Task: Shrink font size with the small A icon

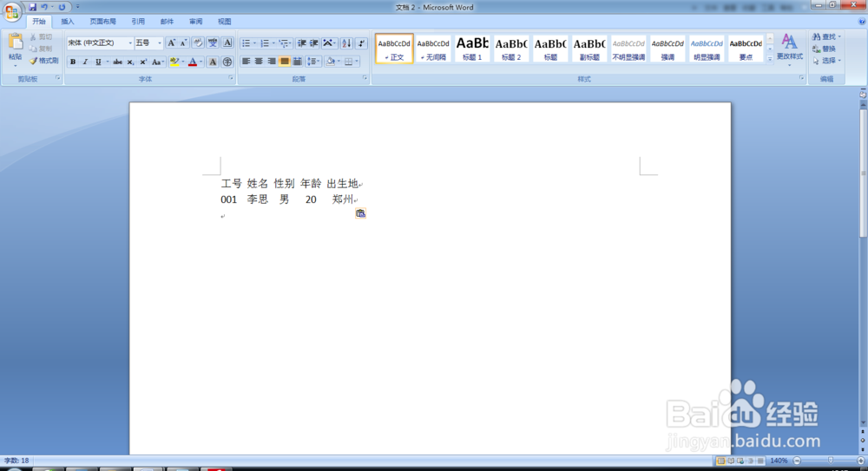Action: [183, 43]
